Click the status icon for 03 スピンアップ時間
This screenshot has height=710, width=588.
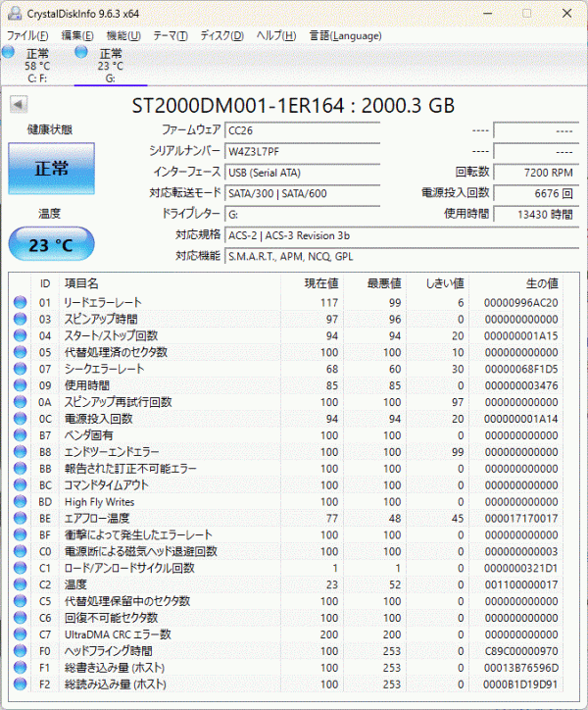tap(20, 319)
